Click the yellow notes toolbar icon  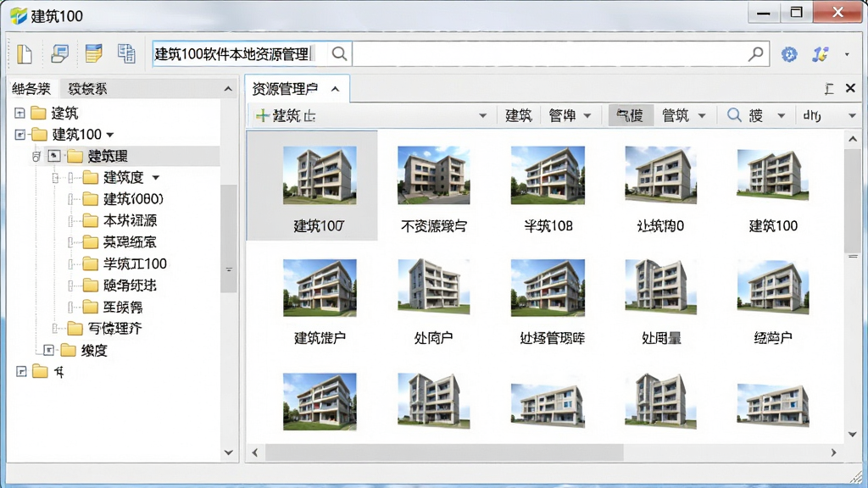click(x=93, y=53)
